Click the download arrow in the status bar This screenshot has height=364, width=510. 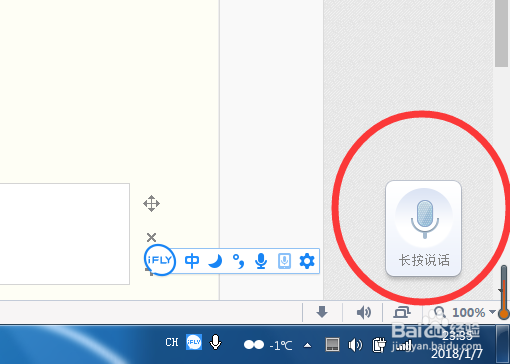click(x=322, y=312)
